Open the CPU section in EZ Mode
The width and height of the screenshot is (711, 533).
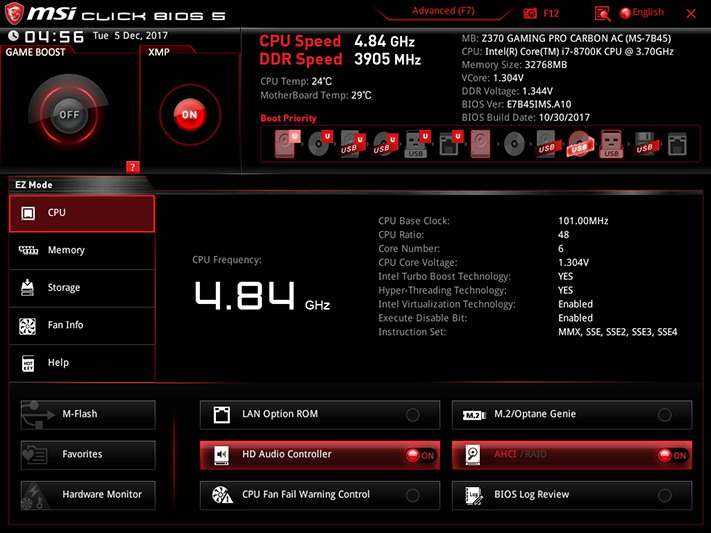pyautogui.click(x=82, y=213)
